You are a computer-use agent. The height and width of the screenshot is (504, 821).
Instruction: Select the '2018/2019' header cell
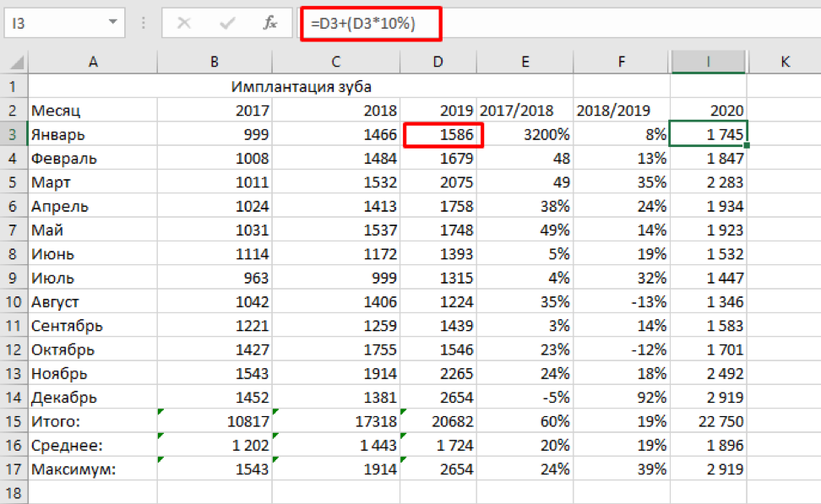click(622, 111)
